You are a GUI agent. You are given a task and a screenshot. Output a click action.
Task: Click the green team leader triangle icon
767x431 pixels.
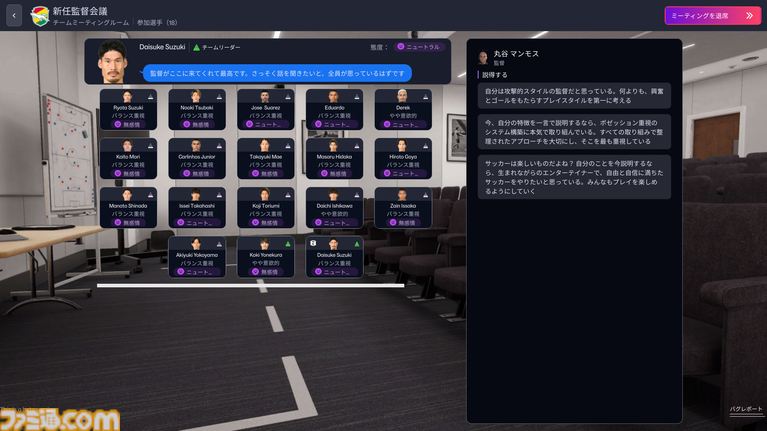pos(197,47)
